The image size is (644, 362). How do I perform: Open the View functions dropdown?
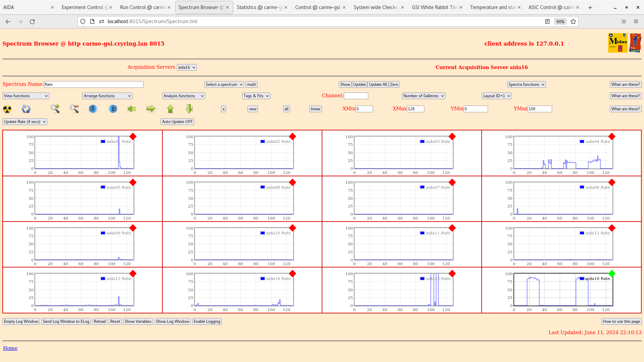[x=25, y=96]
